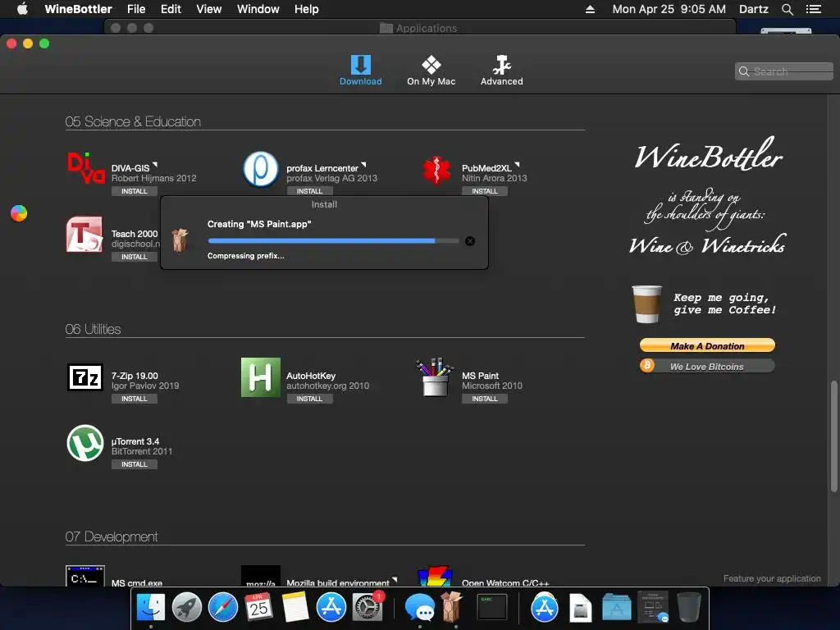
Task: Switch to On My Mac tab
Action: 431,71
